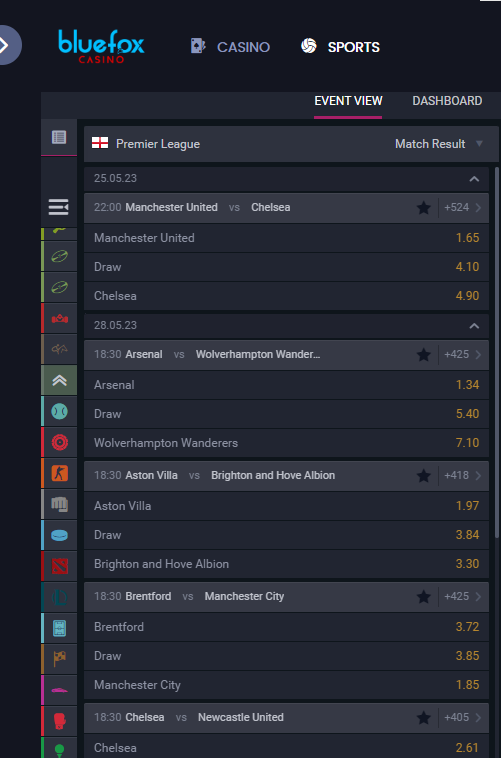Select the tennis ball sport icon
This screenshot has height=758, width=501.
(x=59, y=411)
